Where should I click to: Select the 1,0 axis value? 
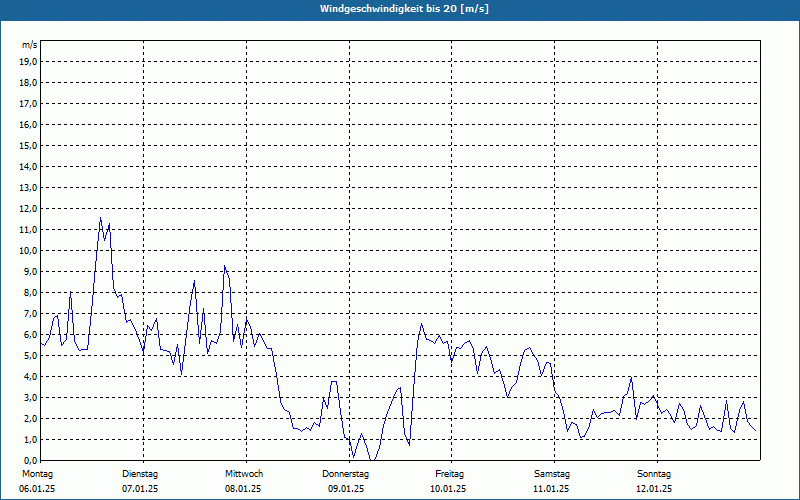pos(31,439)
